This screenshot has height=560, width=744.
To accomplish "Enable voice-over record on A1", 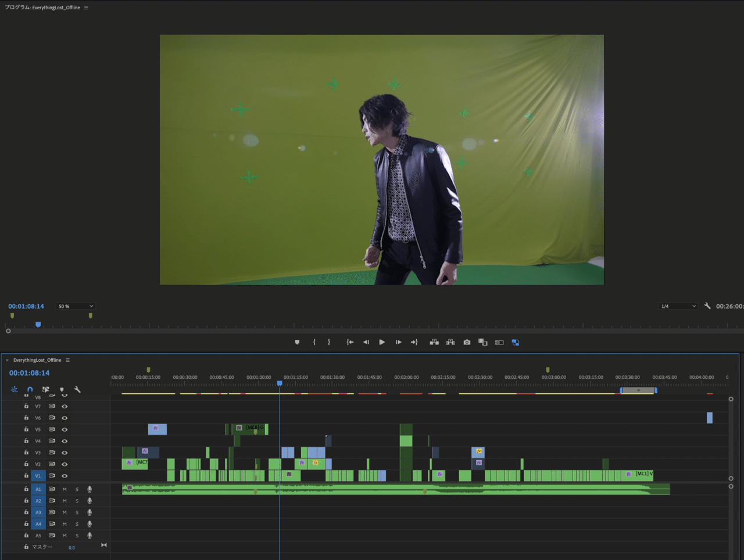I will (90, 489).
